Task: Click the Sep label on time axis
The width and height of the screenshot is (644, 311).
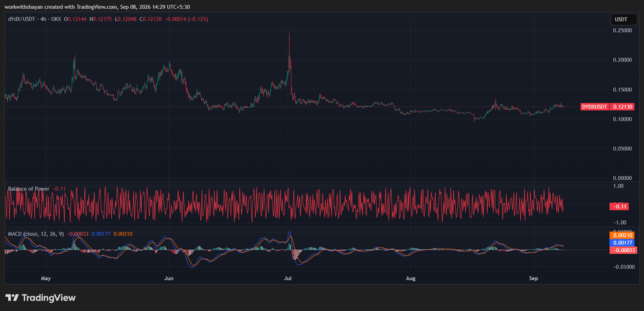Action: click(533, 278)
